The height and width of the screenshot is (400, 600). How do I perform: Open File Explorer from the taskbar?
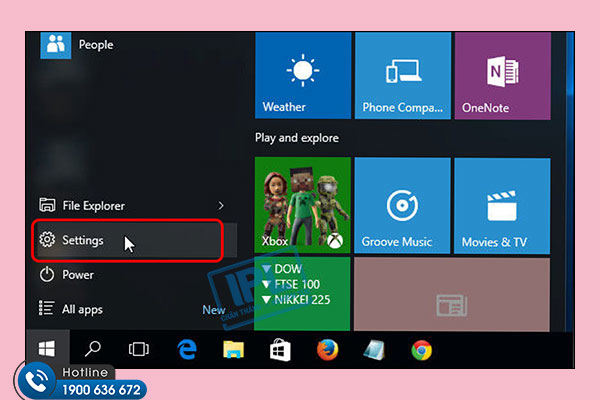click(x=233, y=349)
